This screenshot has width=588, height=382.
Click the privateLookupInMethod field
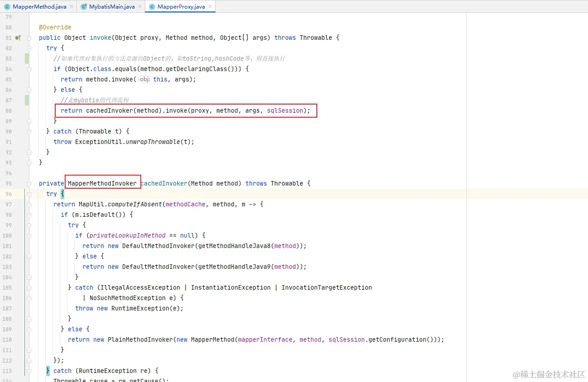pos(128,235)
